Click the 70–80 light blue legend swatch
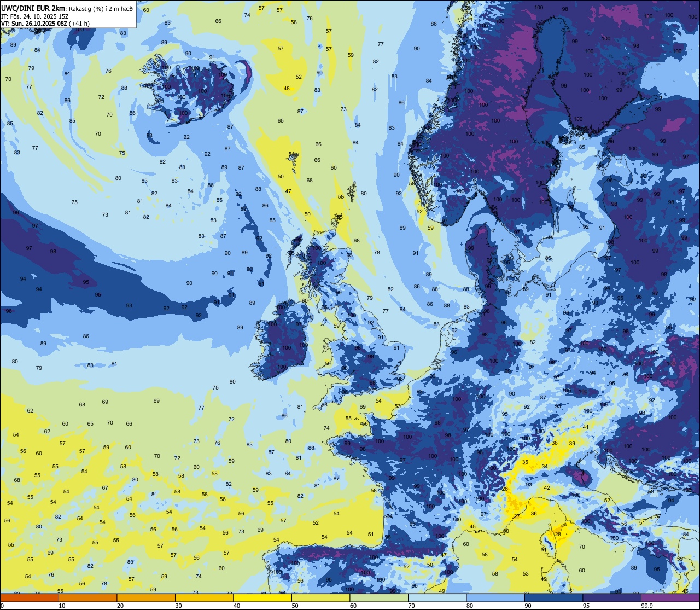Image resolution: width=700 pixels, height=610 pixels. 437,597
